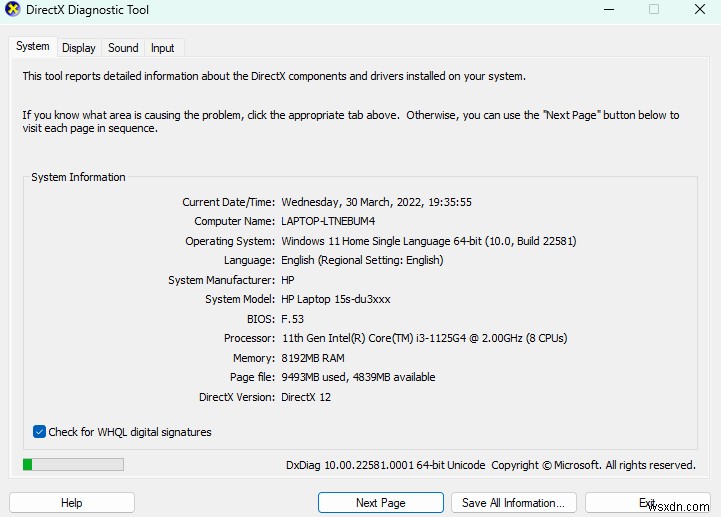Click the 8192MB RAM memory value
The width and height of the screenshot is (721, 517).
[313, 358]
